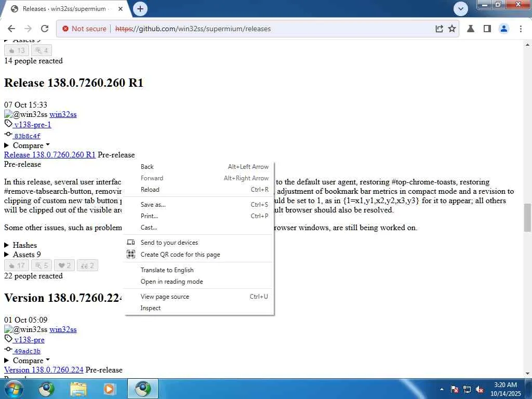
Task: Expand Compare under 07 Oct release
Action: 28,145
